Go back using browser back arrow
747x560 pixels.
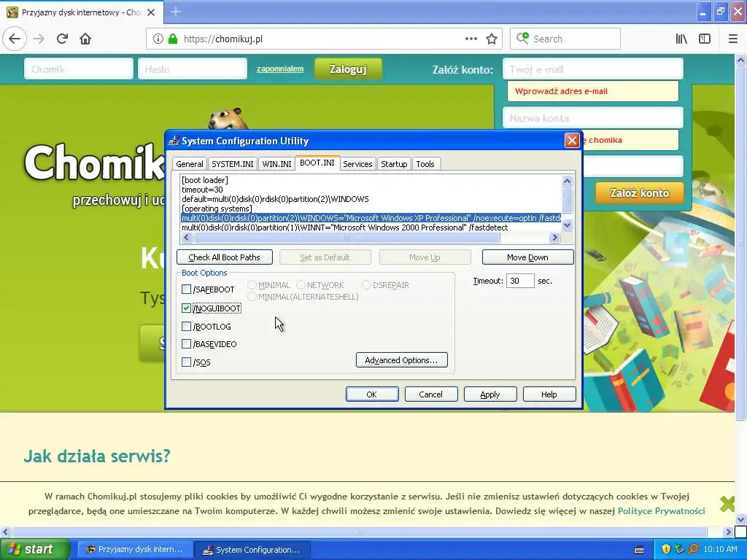[15, 39]
